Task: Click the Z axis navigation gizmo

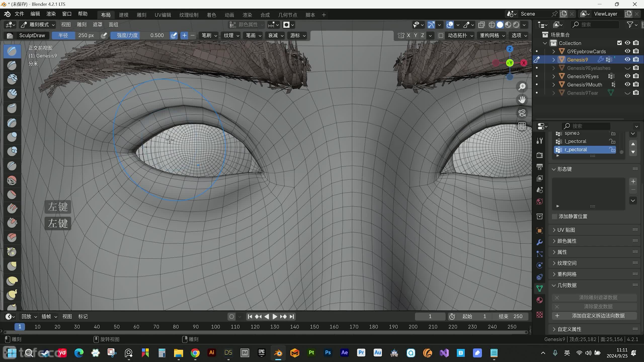Action: point(510,49)
